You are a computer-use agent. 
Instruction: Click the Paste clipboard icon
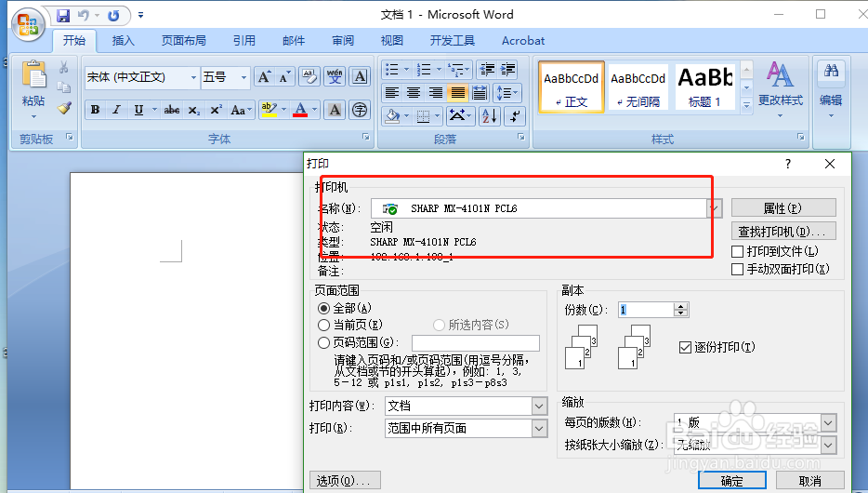(33, 74)
